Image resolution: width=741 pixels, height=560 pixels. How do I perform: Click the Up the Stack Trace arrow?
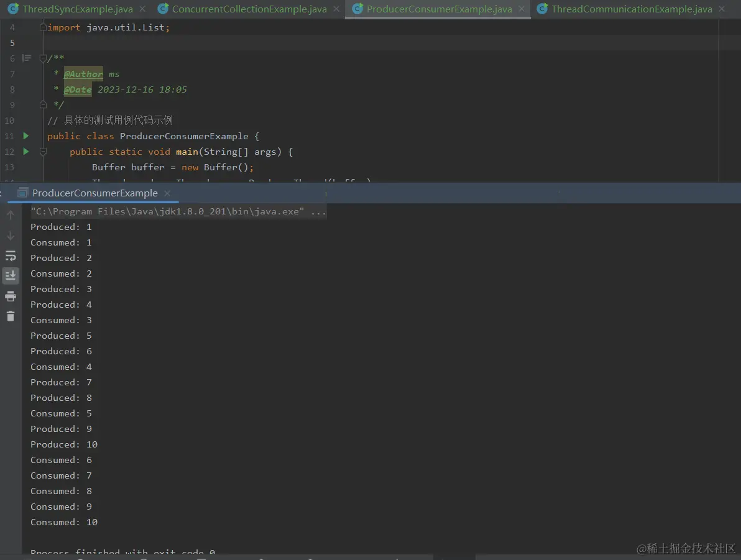(x=11, y=215)
